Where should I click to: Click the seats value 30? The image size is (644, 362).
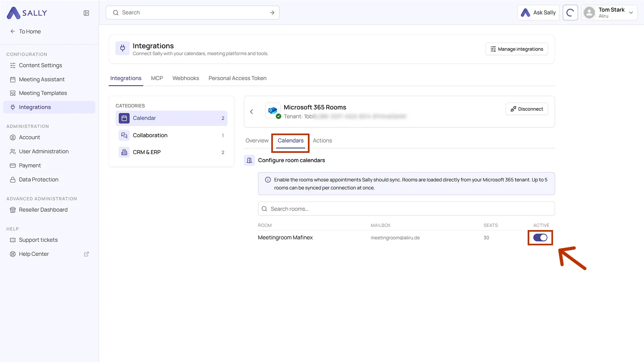click(486, 238)
